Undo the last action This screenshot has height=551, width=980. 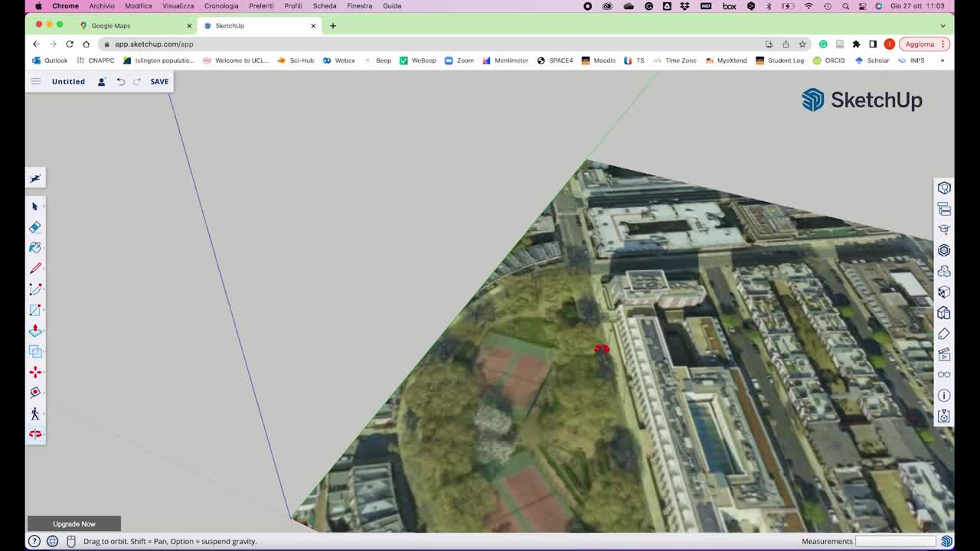pos(121,82)
